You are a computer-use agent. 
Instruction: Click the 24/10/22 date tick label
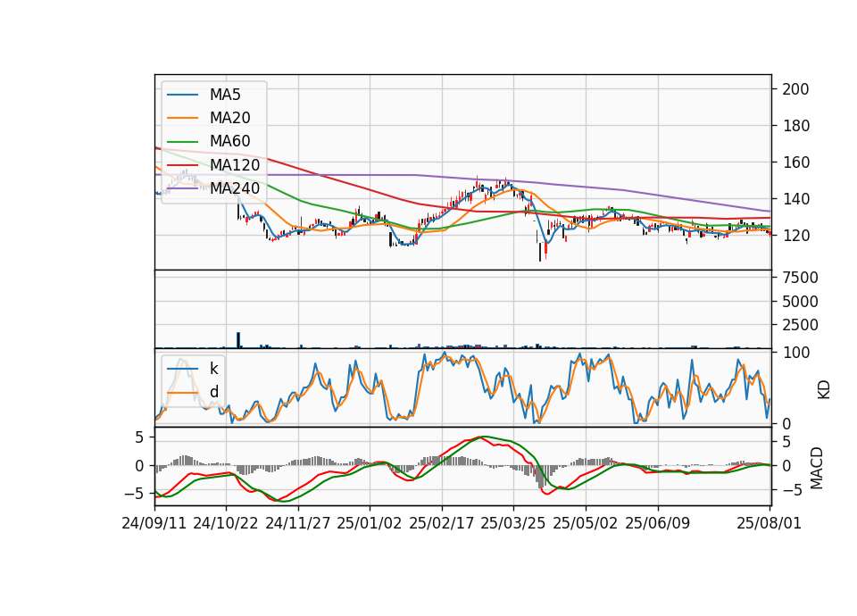point(226,523)
